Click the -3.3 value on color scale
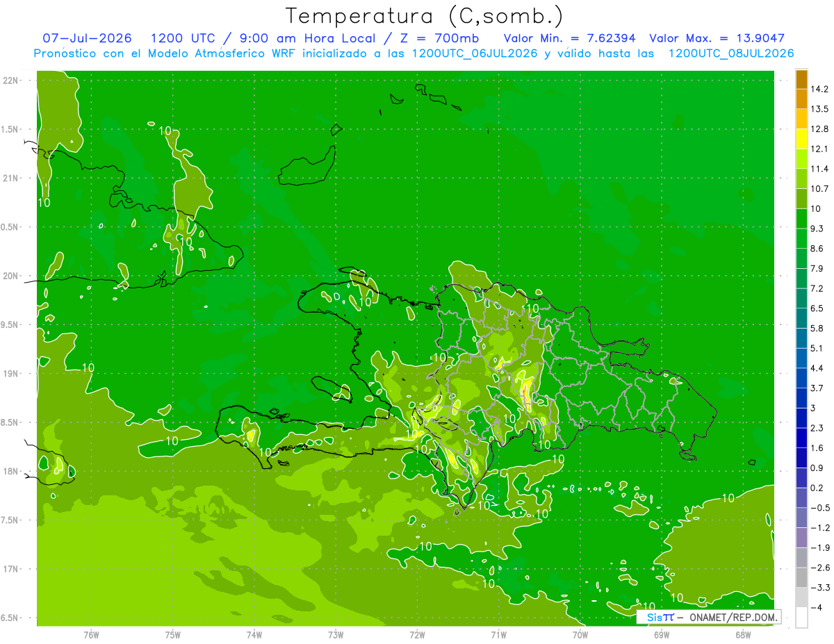The height and width of the screenshot is (644, 834). 819,587
